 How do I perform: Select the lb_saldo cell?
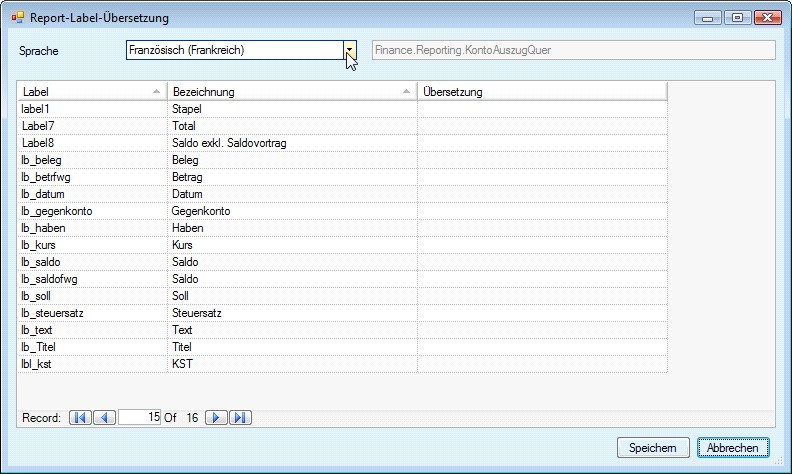(x=92, y=262)
